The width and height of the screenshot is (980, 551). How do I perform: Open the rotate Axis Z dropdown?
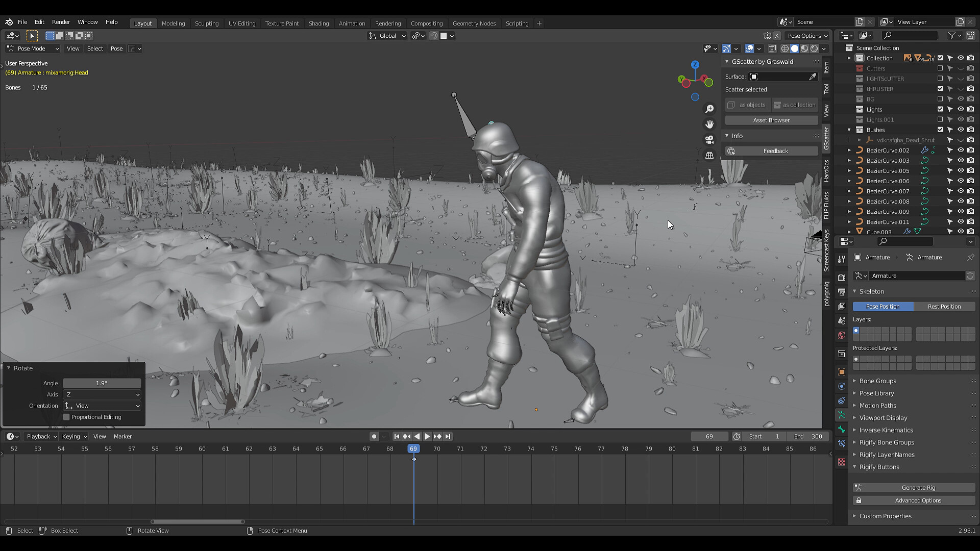tap(102, 395)
